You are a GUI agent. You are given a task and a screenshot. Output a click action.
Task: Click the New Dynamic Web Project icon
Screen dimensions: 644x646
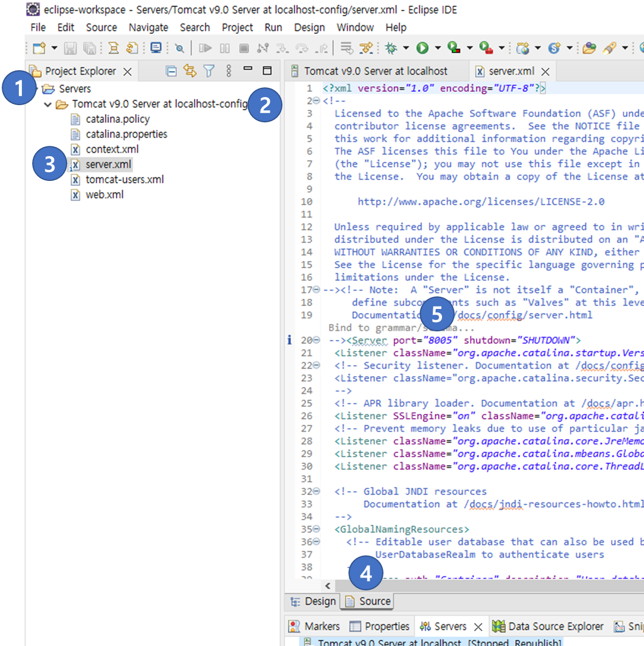click(x=523, y=48)
